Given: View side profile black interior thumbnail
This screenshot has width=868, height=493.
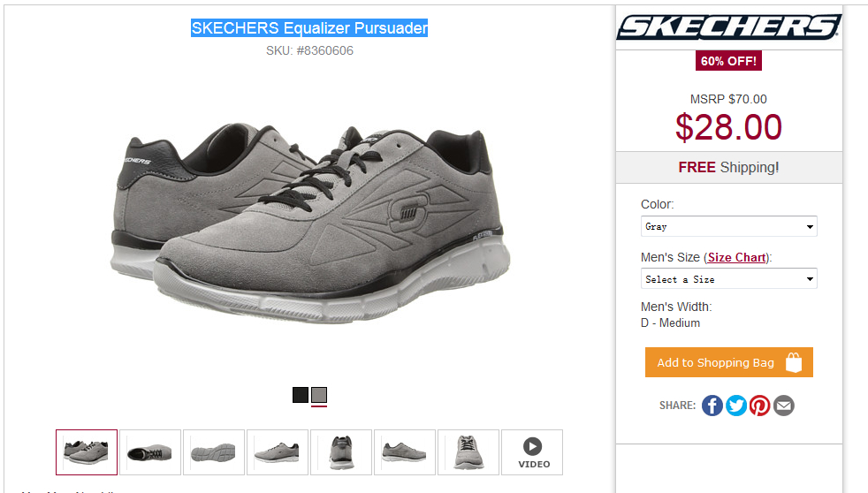Looking at the screenshot, I should click(150, 452).
